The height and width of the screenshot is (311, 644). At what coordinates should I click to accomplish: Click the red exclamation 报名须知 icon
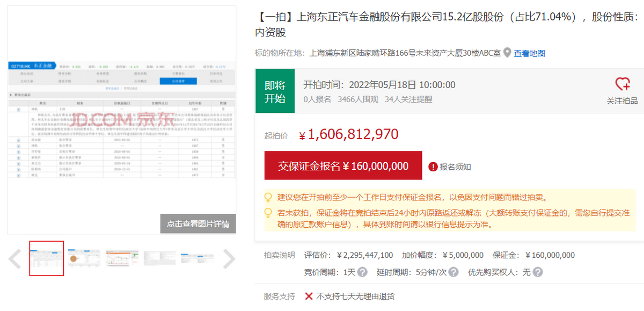(x=433, y=167)
